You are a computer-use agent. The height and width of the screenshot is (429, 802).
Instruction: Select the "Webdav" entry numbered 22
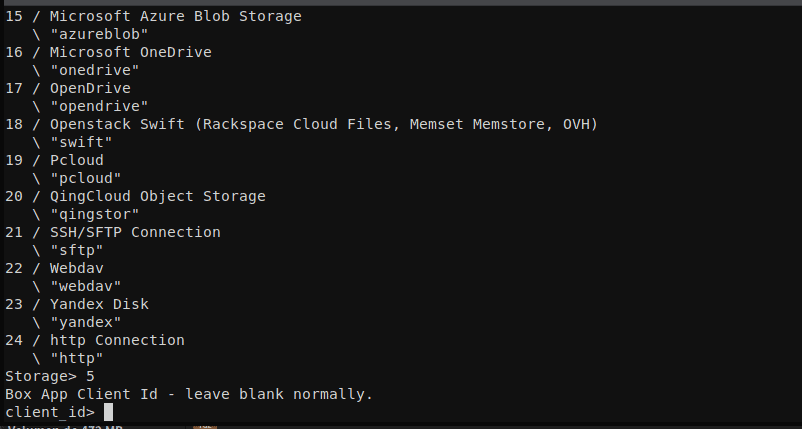coord(54,268)
